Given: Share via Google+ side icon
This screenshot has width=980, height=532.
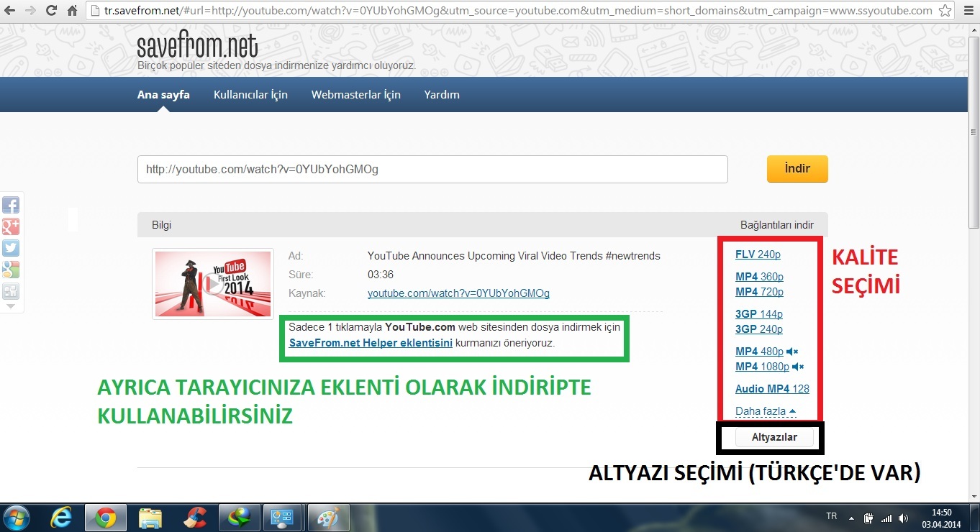Looking at the screenshot, I should coord(11,226).
